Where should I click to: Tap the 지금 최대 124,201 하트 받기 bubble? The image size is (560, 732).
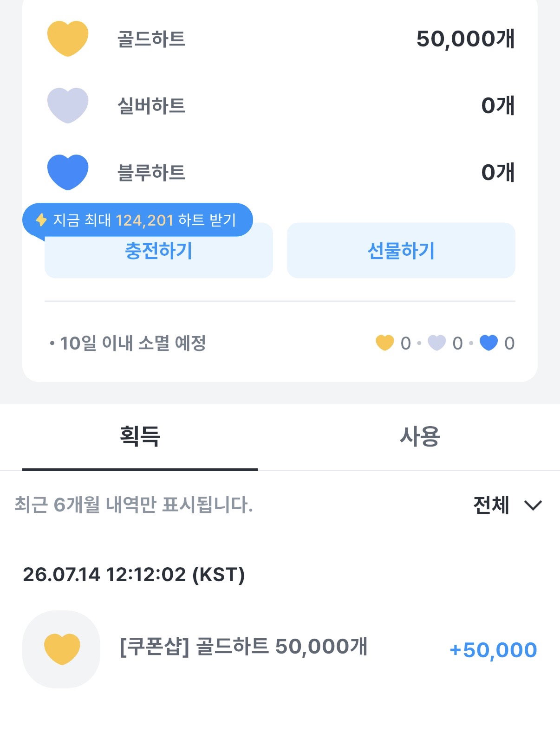click(137, 220)
